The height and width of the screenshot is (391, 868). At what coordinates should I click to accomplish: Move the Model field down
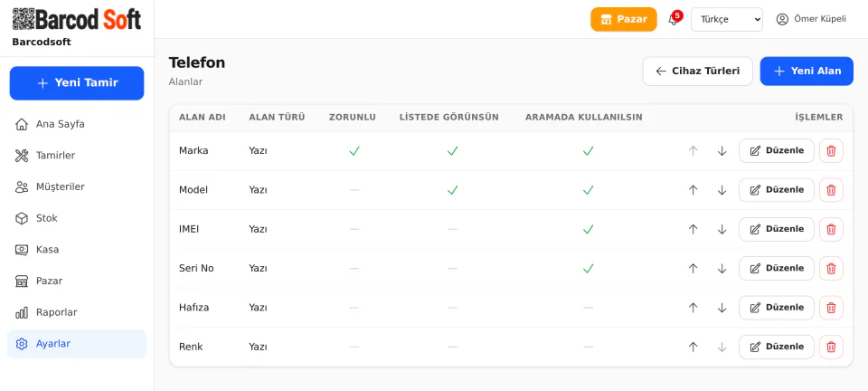pyautogui.click(x=722, y=190)
